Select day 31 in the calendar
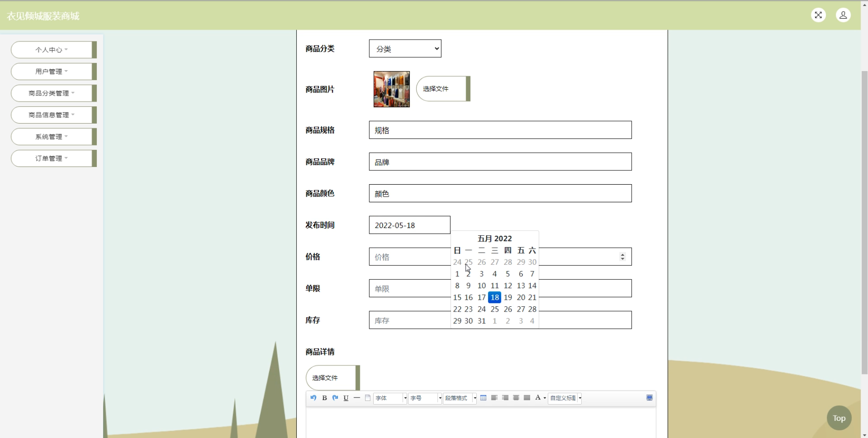 click(x=481, y=321)
